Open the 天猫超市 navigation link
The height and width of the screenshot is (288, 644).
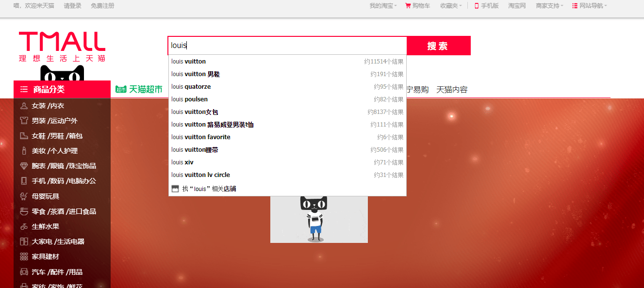click(x=139, y=89)
